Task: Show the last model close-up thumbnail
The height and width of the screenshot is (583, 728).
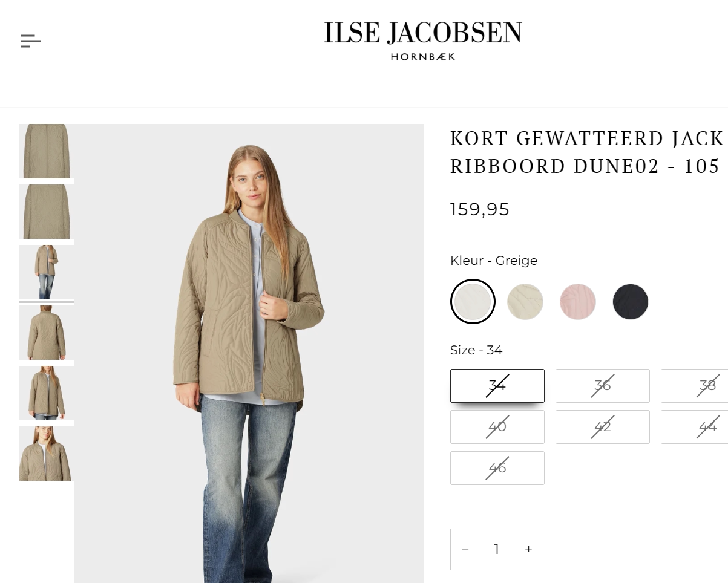Action: click(x=47, y=454)
